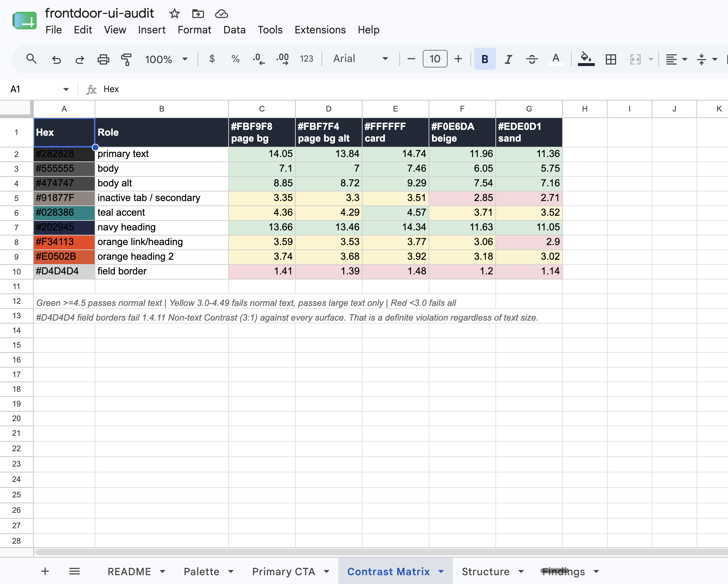Activate the paint format roller icon
728x584 pixels.
pyautogui.click(x=126, y=59)
